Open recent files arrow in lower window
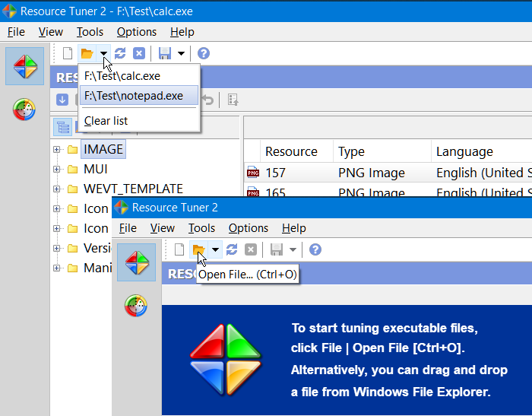 [215, 249]
